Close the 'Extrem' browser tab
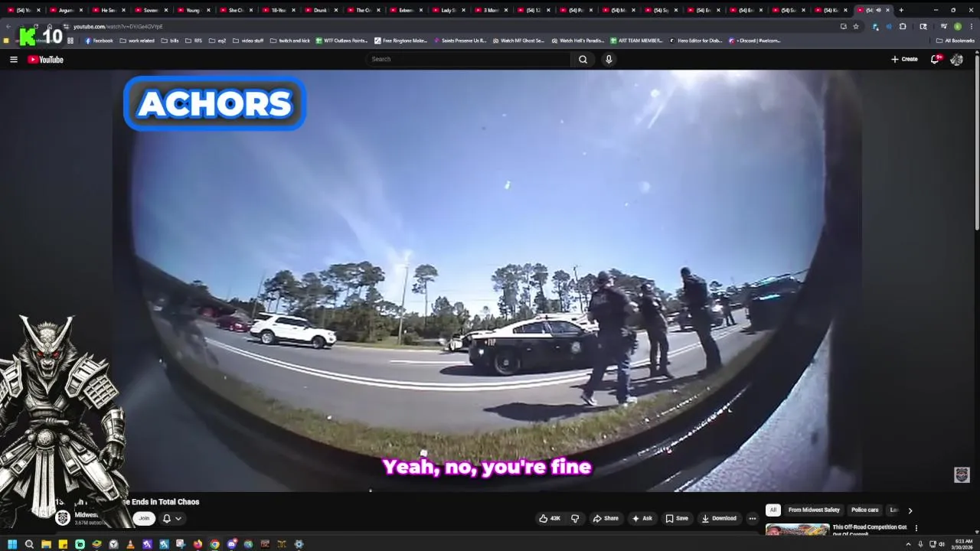Viewport: 980px width, 551px height. [x=420, y=10]
